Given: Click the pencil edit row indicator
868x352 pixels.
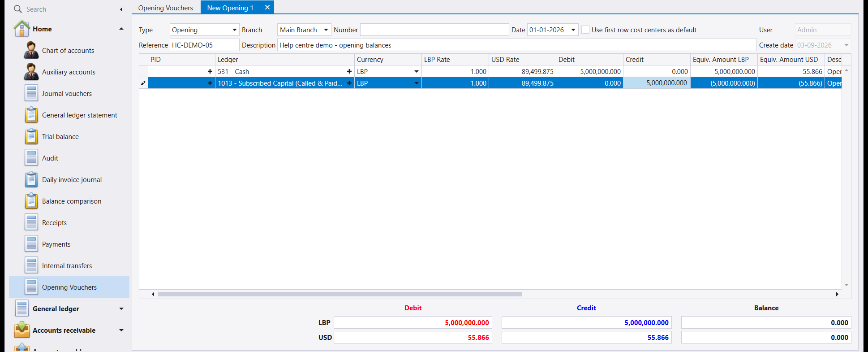Looking at the screenshot, I should pos(143,83).
